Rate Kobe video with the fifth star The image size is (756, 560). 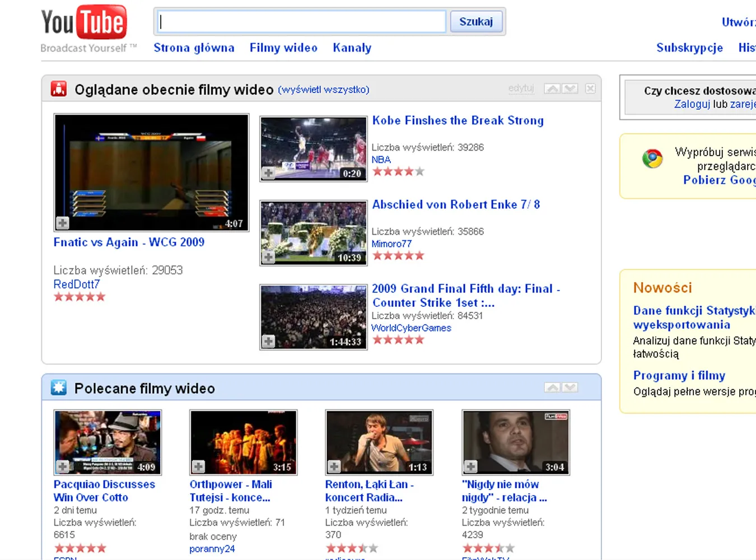(x=419, y=171)
